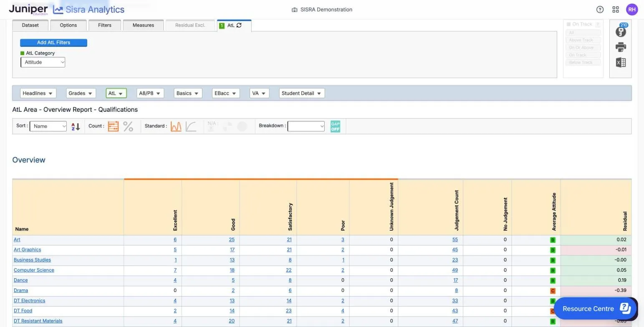Toggle the GAP OFF switch

(x=335, y=126)
